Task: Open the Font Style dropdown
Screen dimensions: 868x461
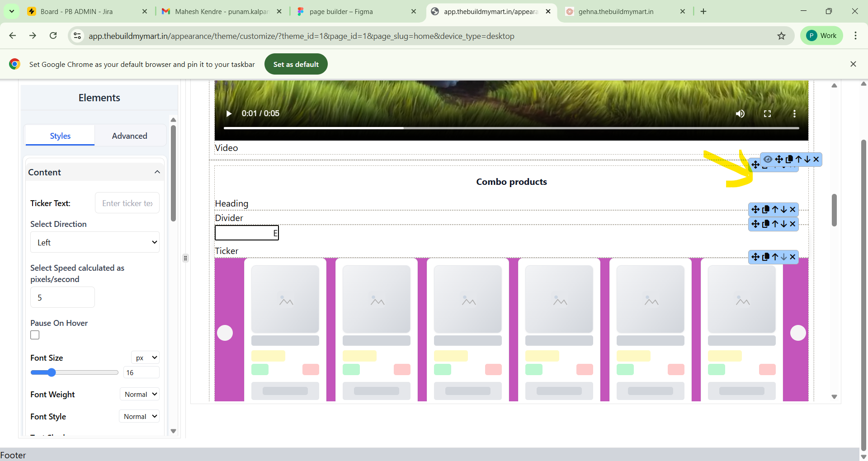Action: [x=139, y=416]
